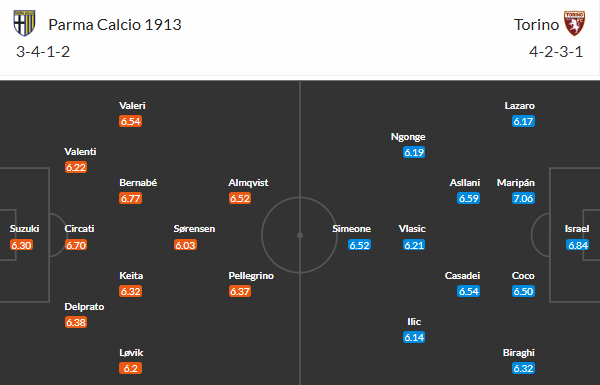Click on Vlasic's player name

pyautogui.click(x=412, y=229)
